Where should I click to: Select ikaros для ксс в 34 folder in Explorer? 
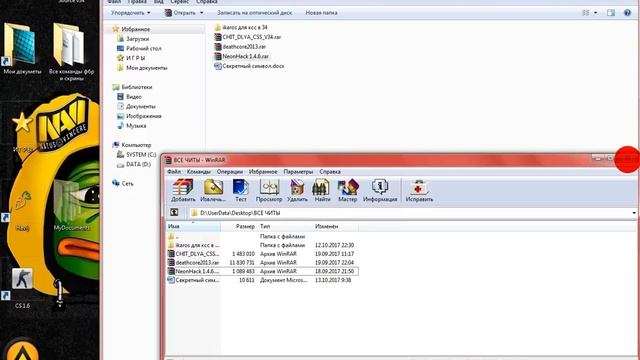241,27
